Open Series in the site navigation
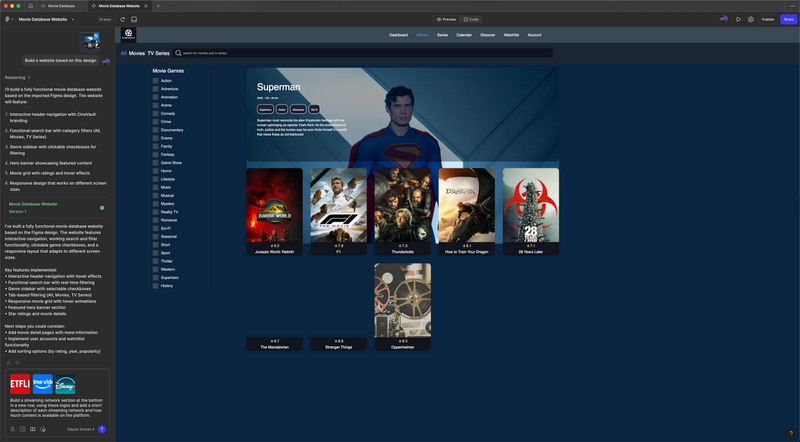This screenshot has height=442, width=800. coord(442,35)
